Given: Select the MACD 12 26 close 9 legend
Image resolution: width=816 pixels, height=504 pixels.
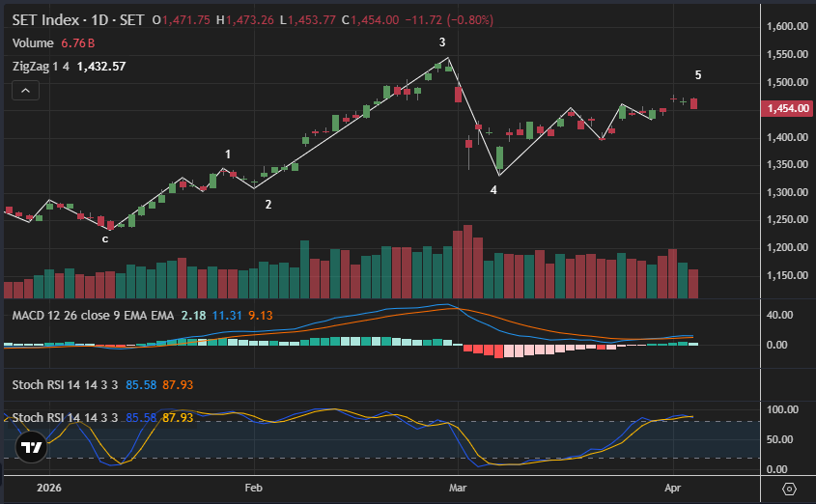Looking at the screenshot, I should tap(93, 316).
